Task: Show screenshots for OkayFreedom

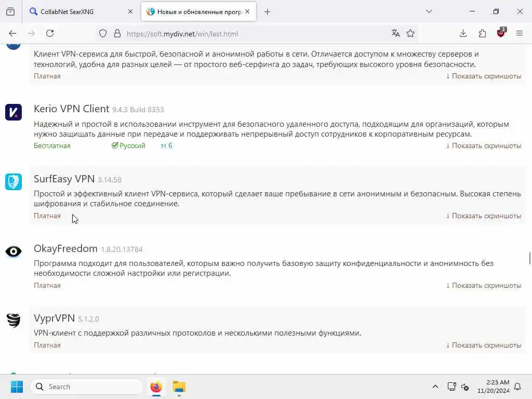Action: [x=484, y=285]
